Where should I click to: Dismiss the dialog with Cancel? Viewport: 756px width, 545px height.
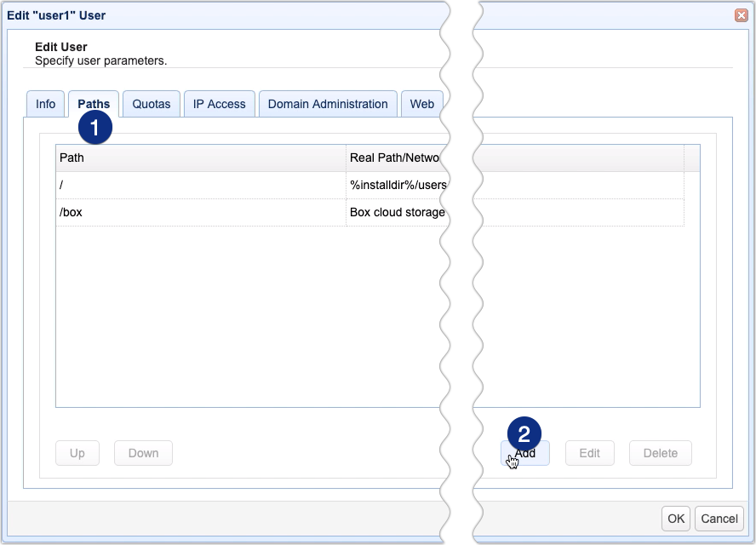[x=719, y=518]
